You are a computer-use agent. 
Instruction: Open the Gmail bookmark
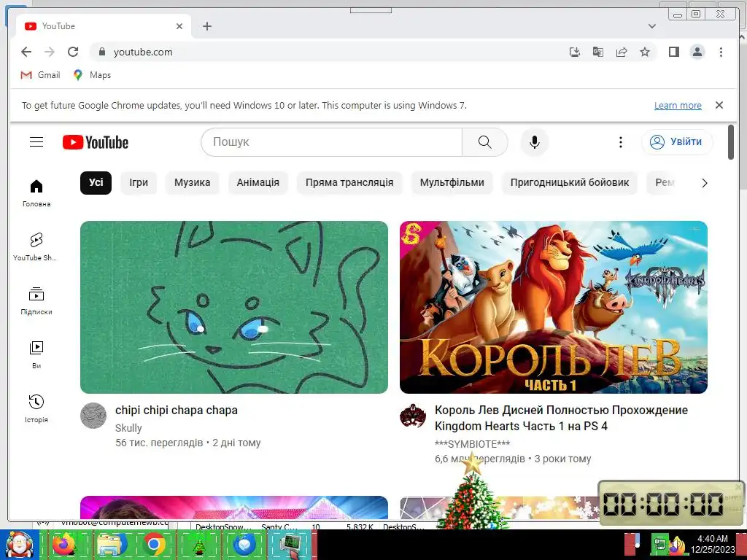(x=41, y=75)
